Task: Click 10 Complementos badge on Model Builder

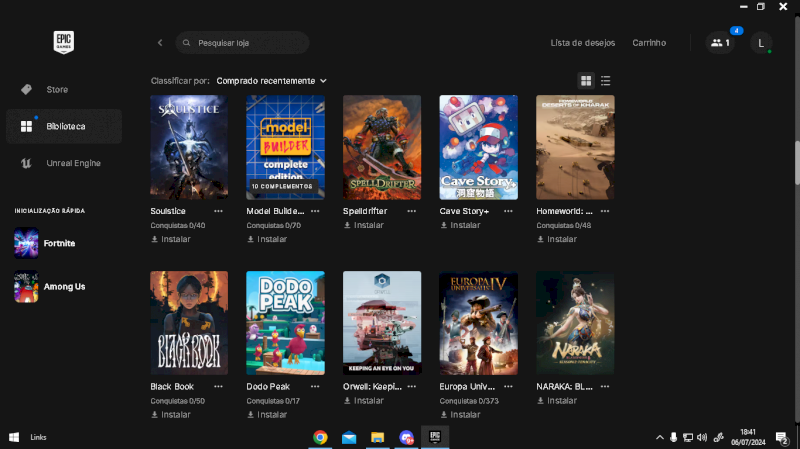Action: (x=282, y=187)
